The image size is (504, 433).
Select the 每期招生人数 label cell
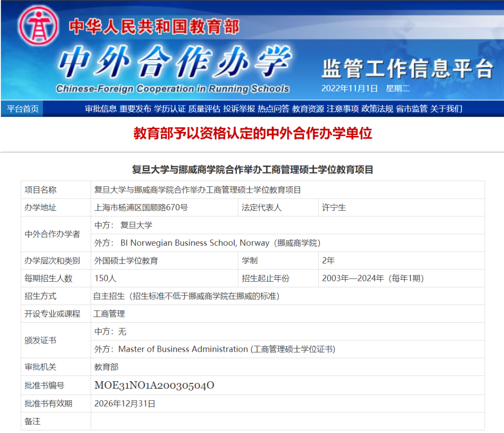point(56,278)
